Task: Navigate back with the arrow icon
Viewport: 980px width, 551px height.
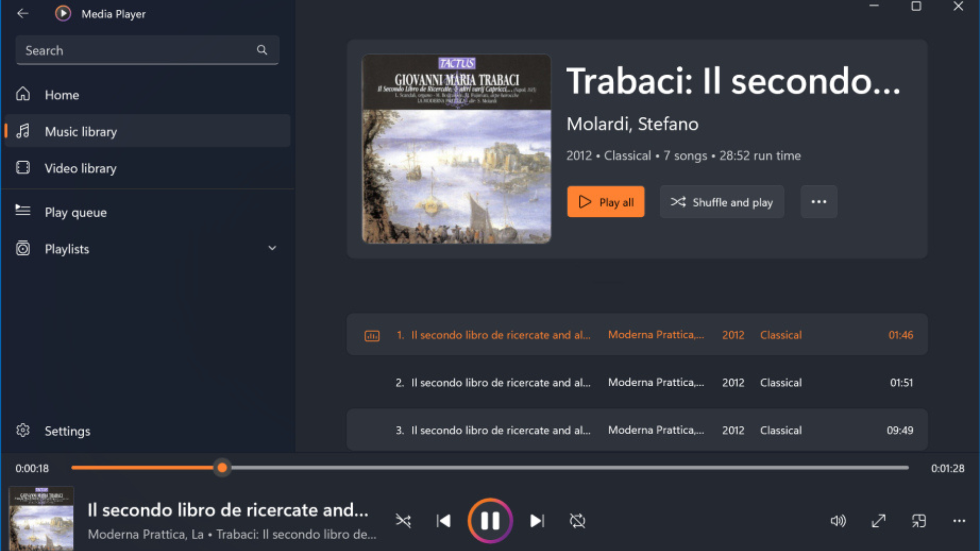Action: [22, 13]
